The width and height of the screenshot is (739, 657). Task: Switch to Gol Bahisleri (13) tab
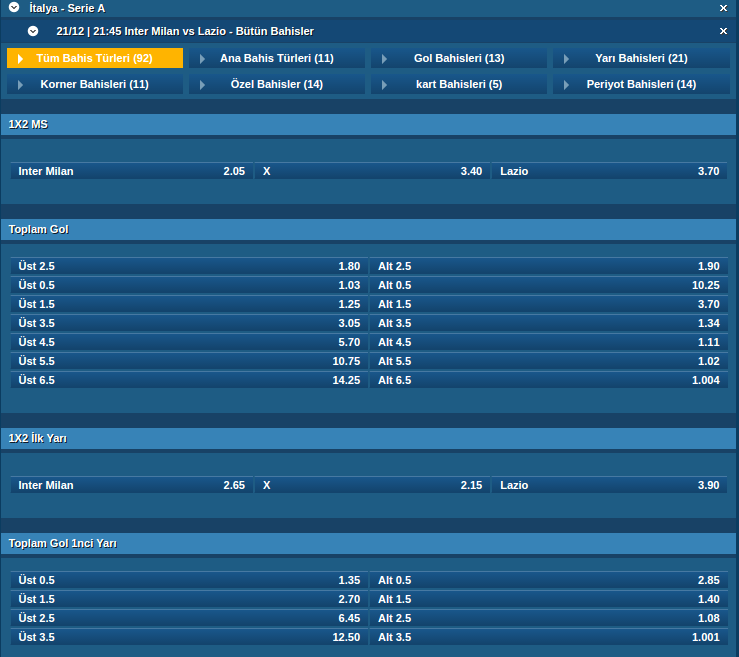(459, 58)
